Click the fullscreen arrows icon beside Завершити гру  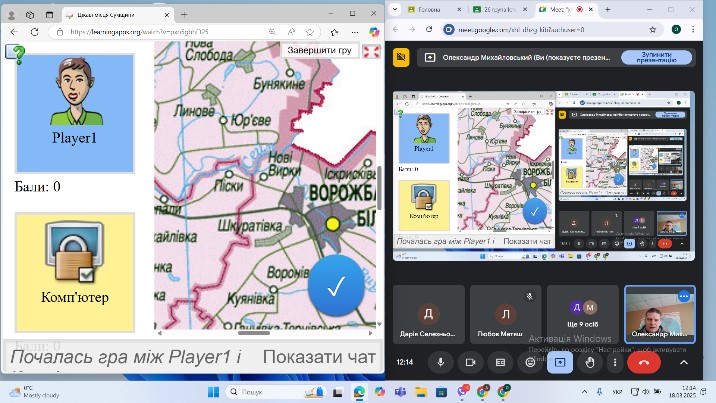(371, 51)
